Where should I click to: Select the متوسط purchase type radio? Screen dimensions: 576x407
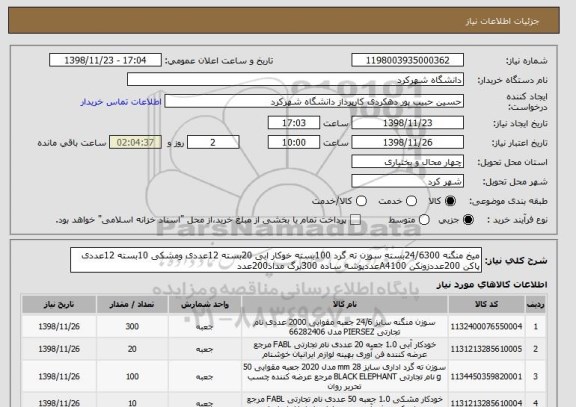[x=424, y=220]
